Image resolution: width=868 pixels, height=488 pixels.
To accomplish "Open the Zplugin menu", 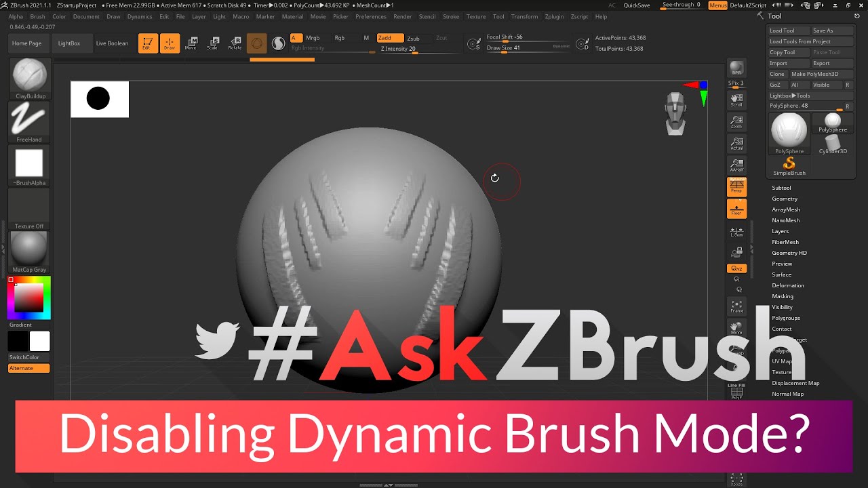I will 554,16.
